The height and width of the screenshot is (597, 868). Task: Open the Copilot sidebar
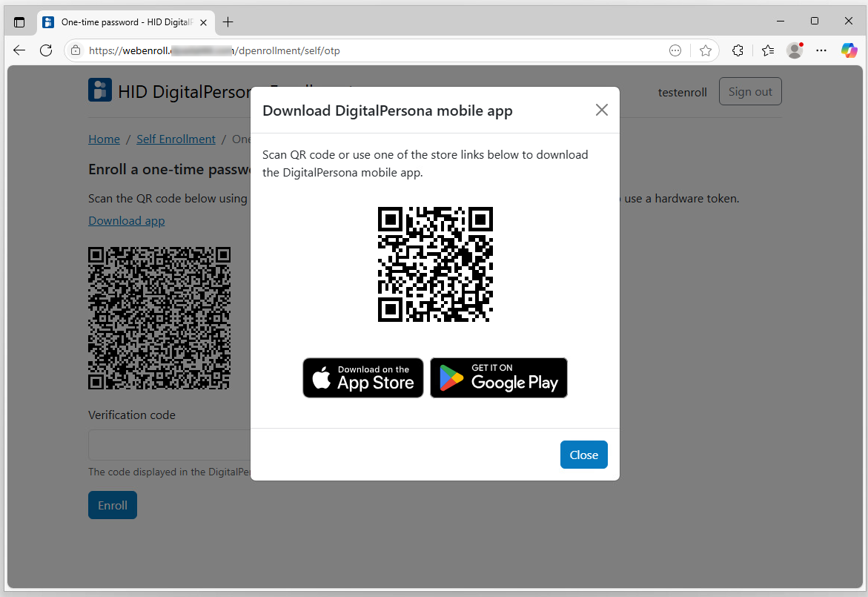(x=849, y=50)
